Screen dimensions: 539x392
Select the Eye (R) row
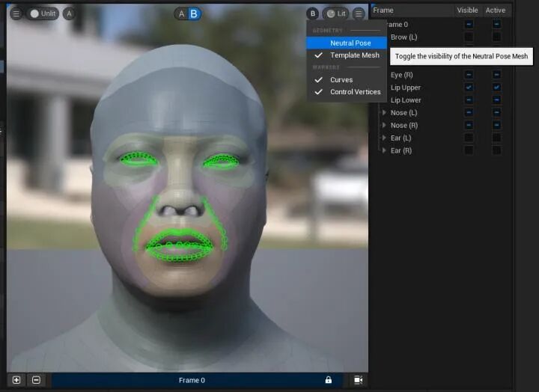click(x=443, y=75)
